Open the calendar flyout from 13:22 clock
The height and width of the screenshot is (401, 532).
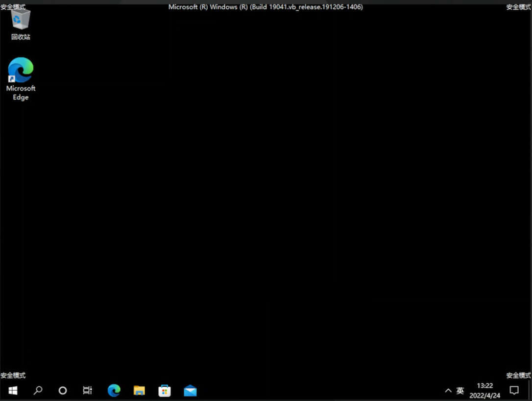485,386
